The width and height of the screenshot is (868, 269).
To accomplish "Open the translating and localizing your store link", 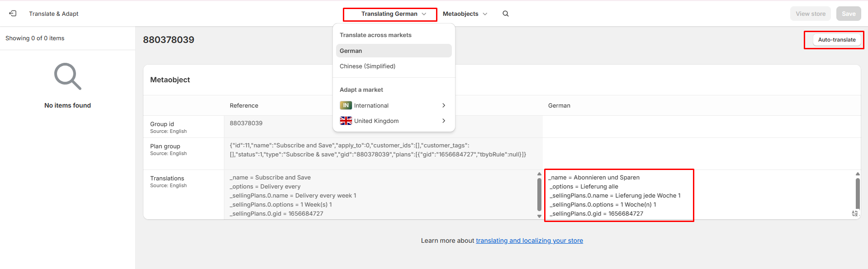I will 529,241.
